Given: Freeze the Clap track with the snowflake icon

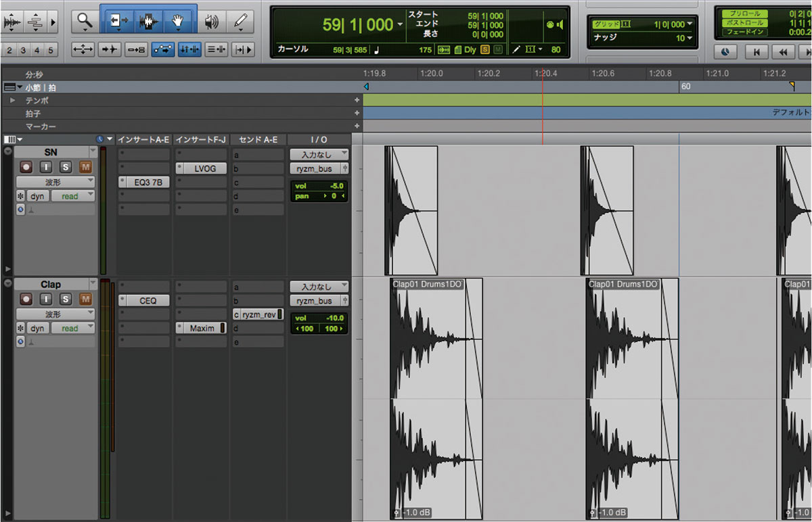Looking at the screenshot, I should tap(20, 328).
